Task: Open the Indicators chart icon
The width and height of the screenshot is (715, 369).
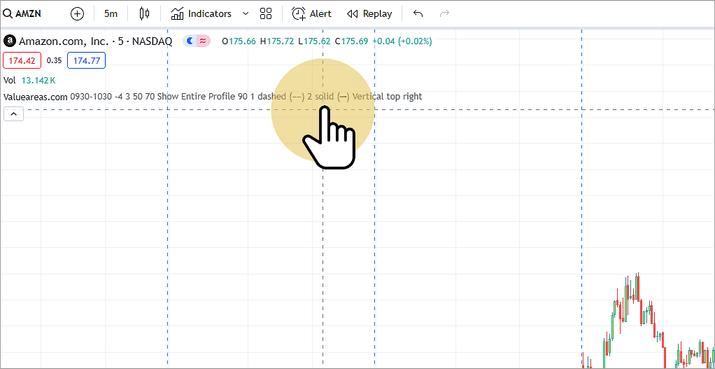Action: tap(177, 14)
